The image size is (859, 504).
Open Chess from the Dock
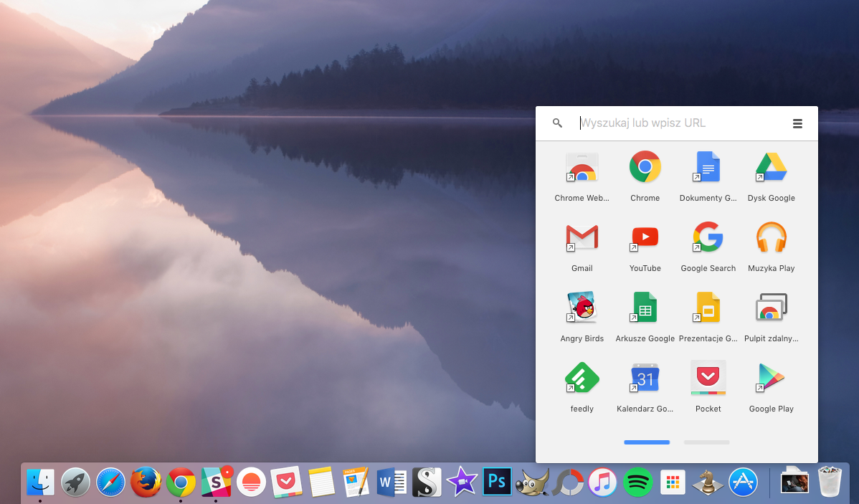(x=708, y=482)
